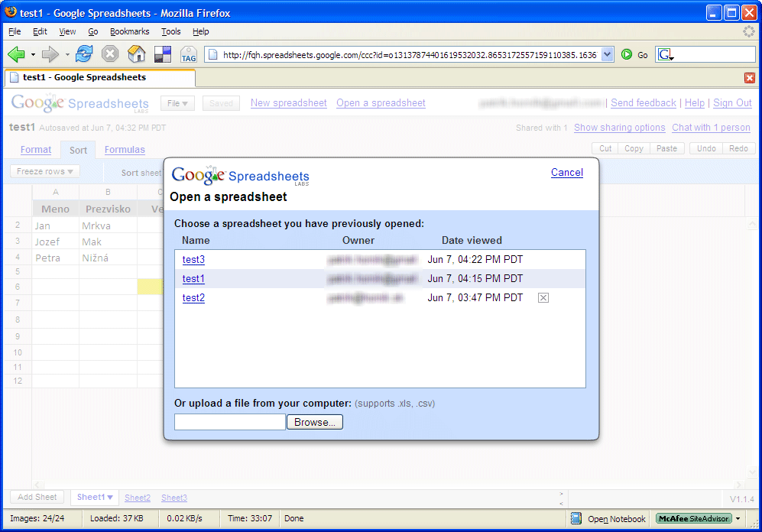The image size is (762, 532).
Task: Open the Firefox Go menu
Action: click(x=92, y=31)
